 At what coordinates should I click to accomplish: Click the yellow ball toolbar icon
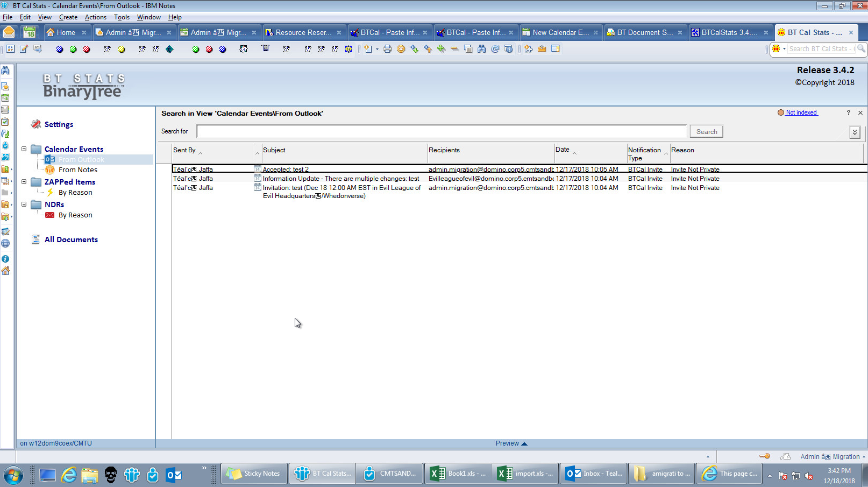click(x=122, y=50)
